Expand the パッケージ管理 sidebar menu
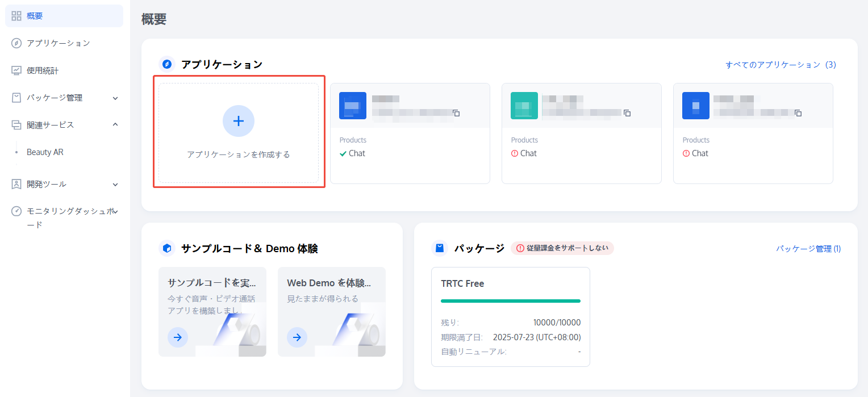Screen dimensions: 868x397 click(115, 98)
